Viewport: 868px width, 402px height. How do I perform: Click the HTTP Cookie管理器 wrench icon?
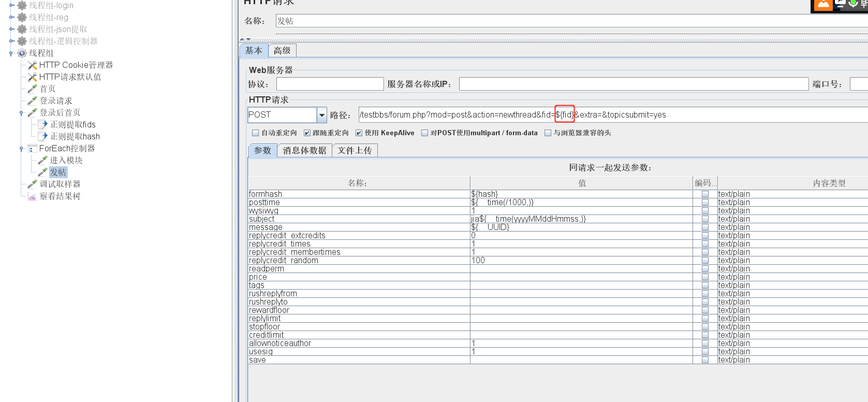pos(32,65)
